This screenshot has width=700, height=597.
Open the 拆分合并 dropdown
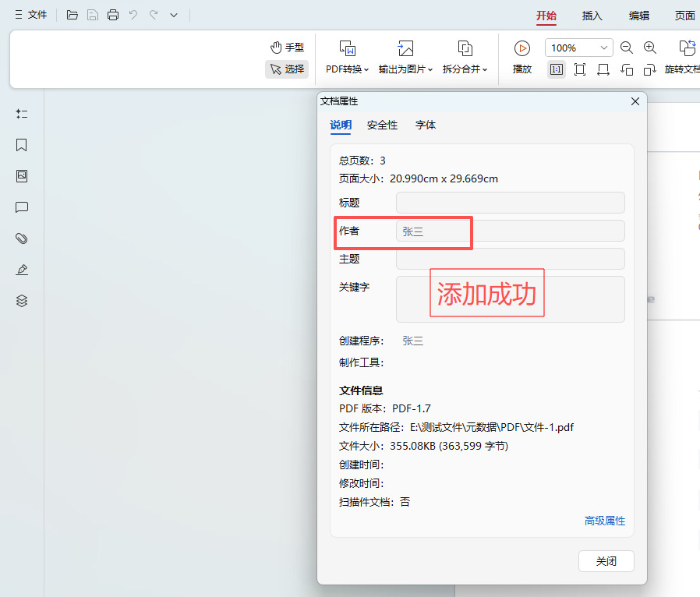pos(465,57)
